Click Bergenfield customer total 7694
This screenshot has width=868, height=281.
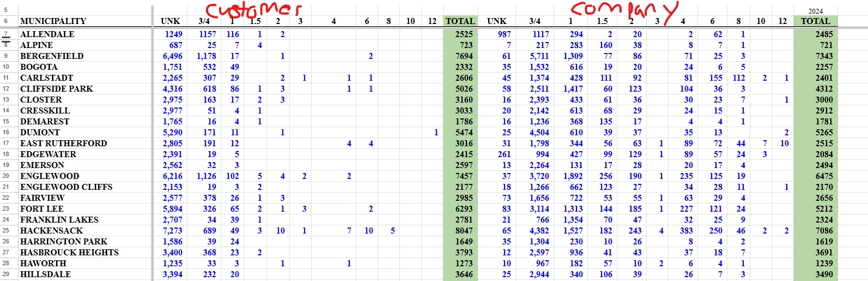coord(464,56)
